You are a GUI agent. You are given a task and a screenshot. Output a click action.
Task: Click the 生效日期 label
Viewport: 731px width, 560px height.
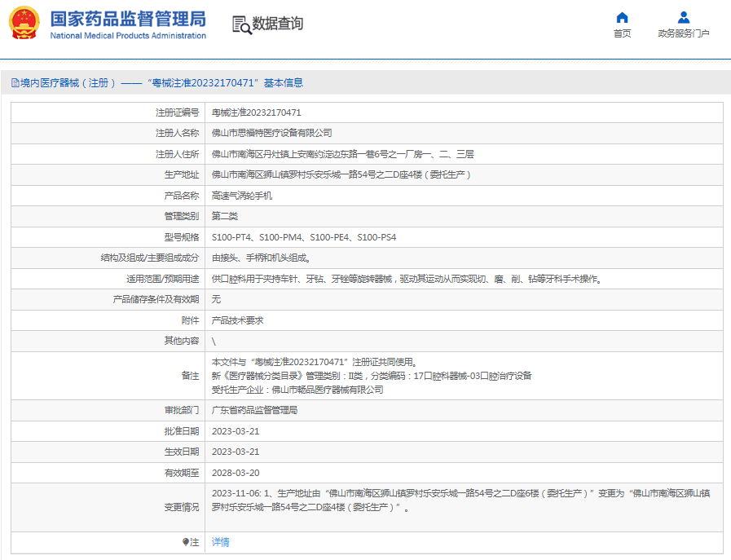point(182,452)
